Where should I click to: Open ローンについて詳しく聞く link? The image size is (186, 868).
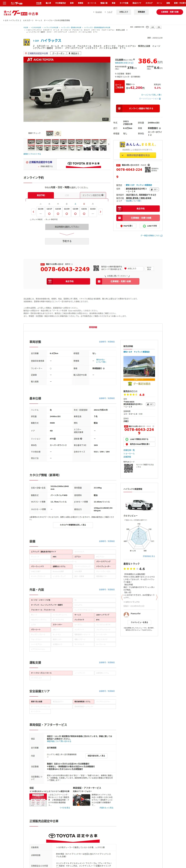click(151, 95)
